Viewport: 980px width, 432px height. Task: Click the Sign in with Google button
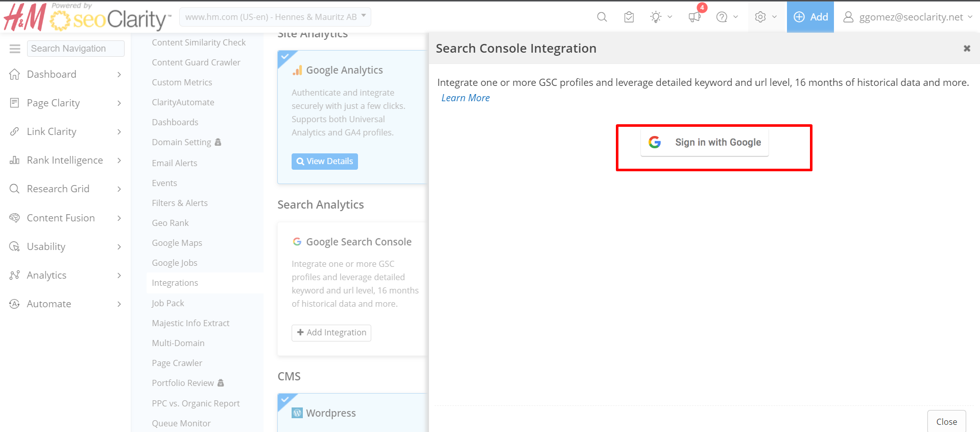(x=704, y=143)
